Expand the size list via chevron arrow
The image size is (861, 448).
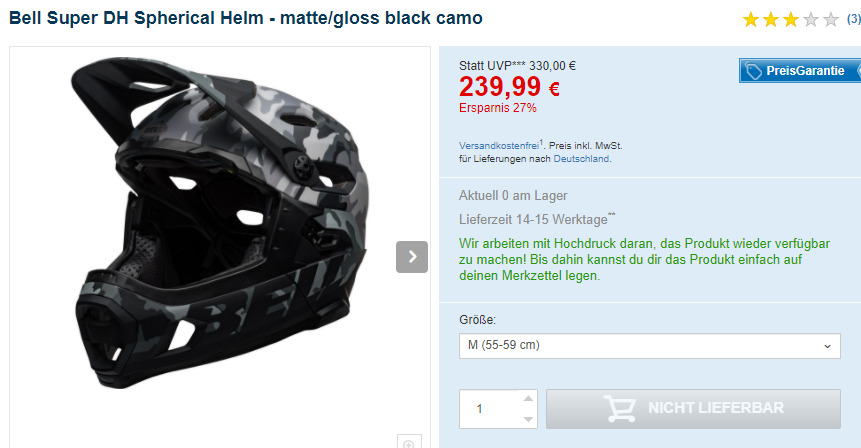pos(828,346)
